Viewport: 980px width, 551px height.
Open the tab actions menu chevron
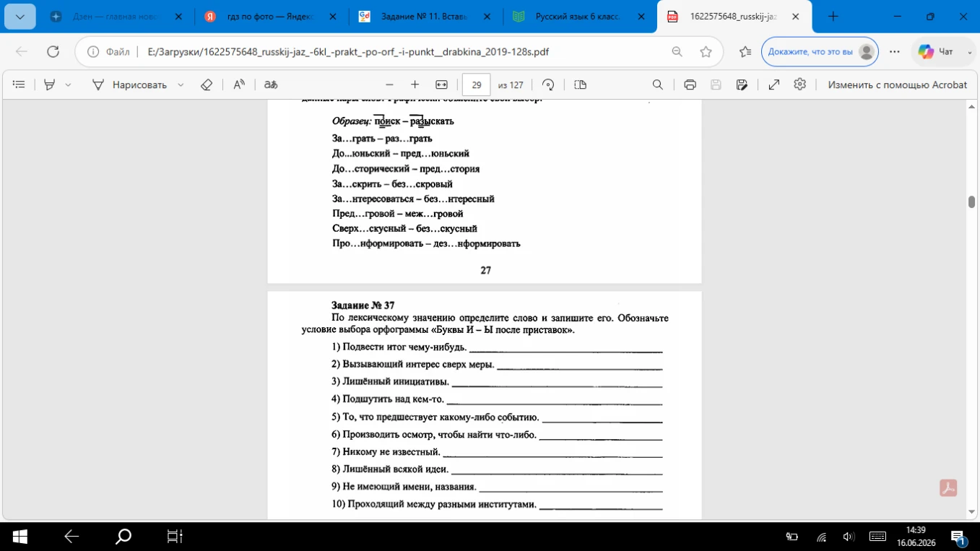coord(19,17)
